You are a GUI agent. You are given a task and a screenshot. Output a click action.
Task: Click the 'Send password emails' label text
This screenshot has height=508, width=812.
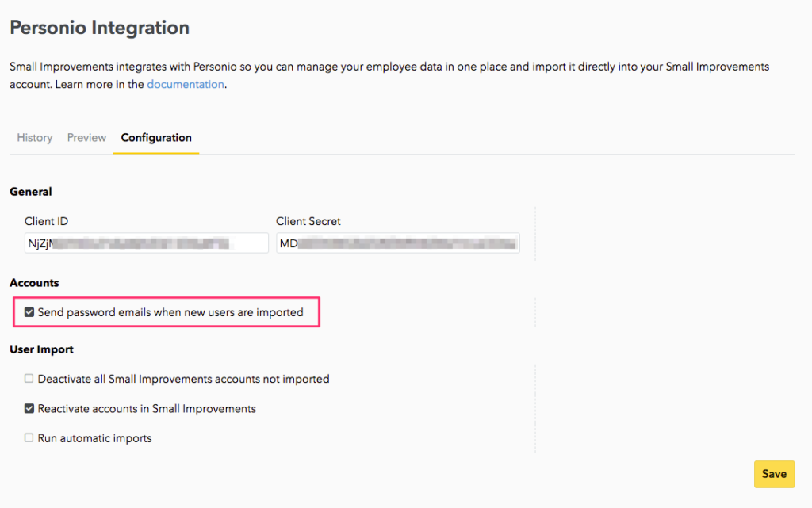pyautogui.click(x=170, y=312)
